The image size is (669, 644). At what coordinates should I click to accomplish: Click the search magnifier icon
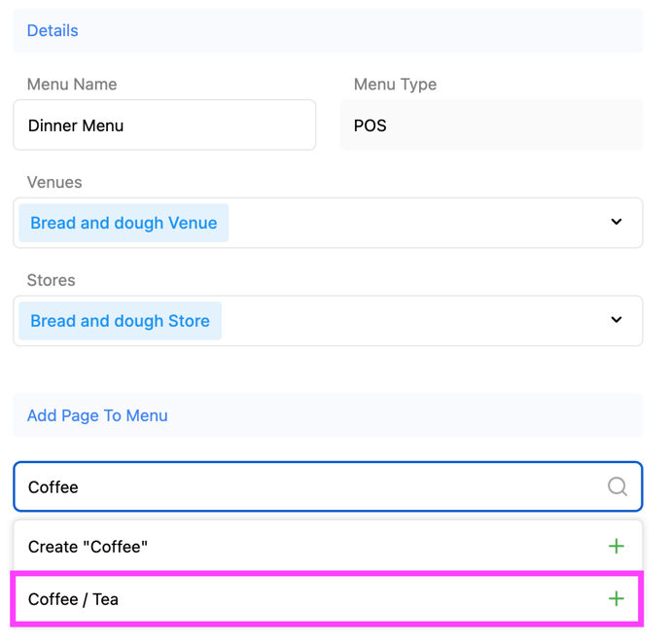click(x=616, y=486)
